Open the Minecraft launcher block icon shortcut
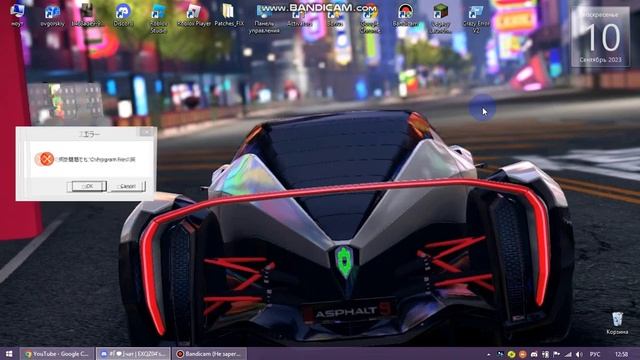640x360 pixels. click(x=440, y=18)
